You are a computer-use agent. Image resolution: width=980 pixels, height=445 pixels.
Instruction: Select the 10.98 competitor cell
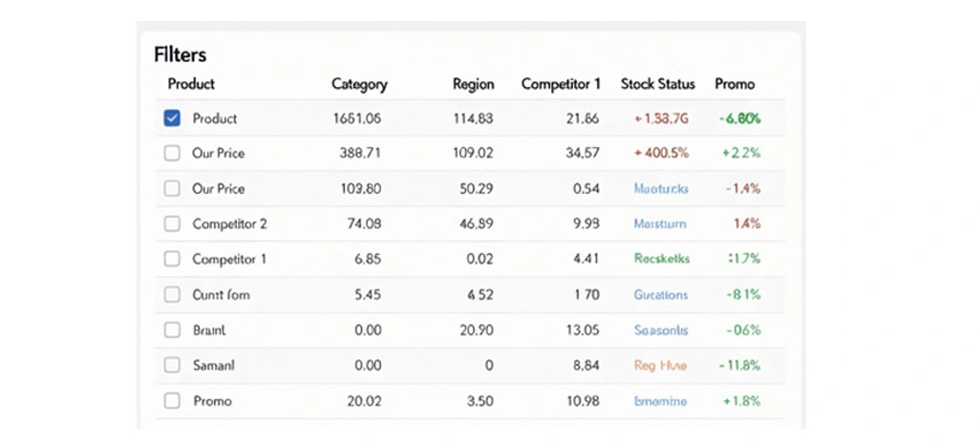click(583, 401)
